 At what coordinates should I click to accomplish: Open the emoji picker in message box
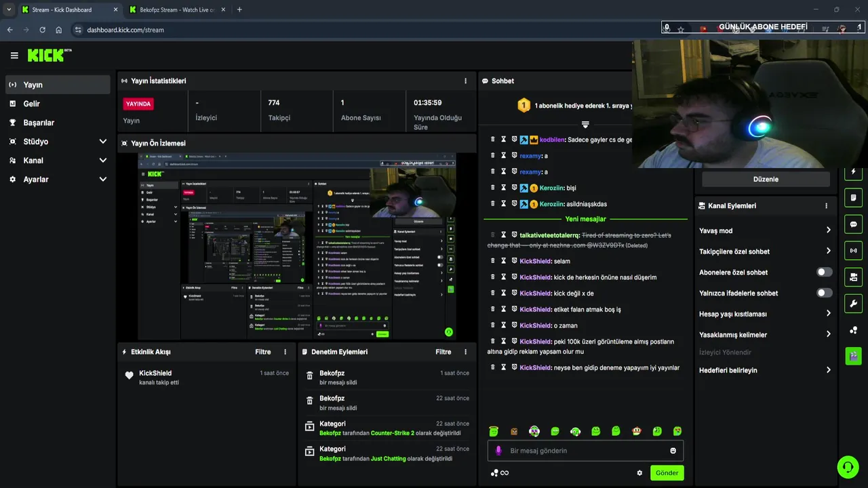[673, 451]
